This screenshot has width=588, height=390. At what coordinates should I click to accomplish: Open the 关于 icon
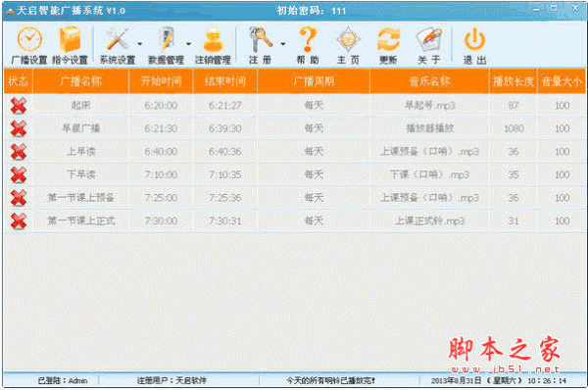429,39
